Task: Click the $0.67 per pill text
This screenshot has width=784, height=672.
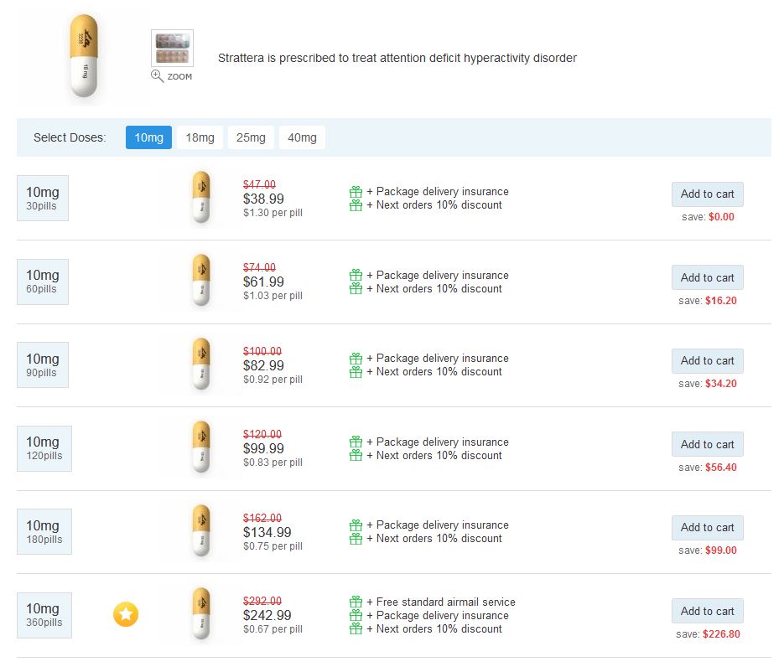Action: (273, 629)
